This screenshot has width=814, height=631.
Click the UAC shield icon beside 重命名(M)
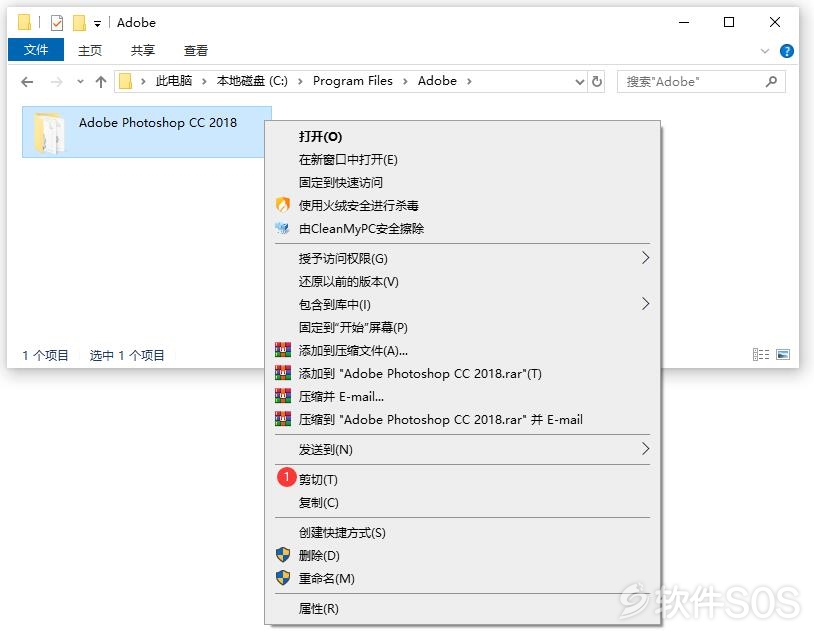[282, 578]
